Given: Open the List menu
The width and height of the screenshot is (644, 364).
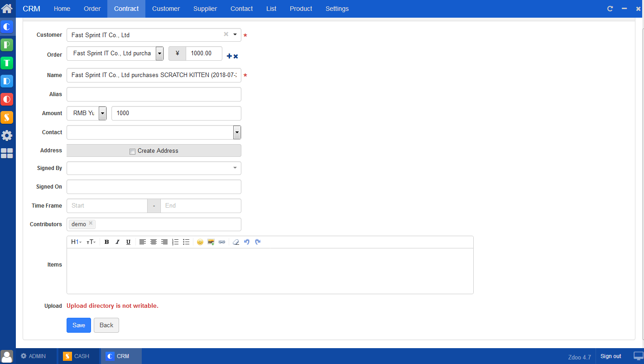Looking at the screenshot, I should click(271, 9).
